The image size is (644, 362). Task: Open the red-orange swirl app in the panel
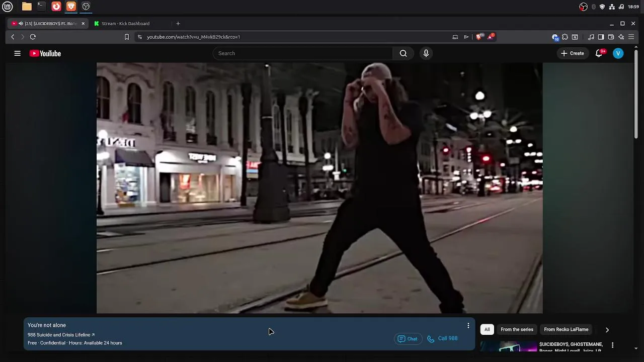click(56, 7)
